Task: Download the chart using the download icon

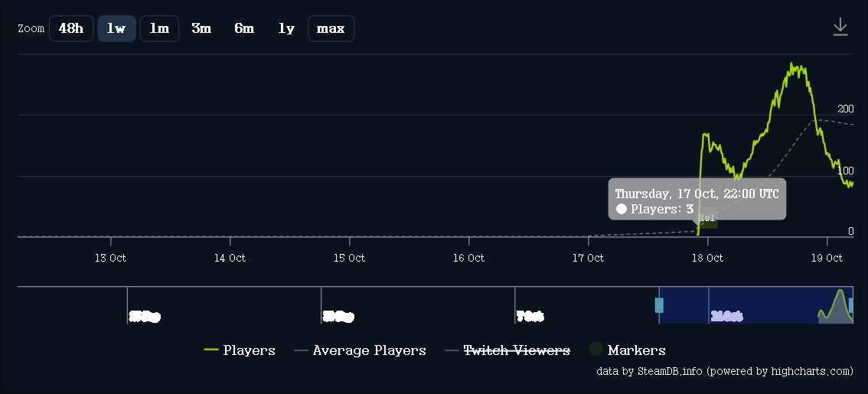Action: click(840, 27)
